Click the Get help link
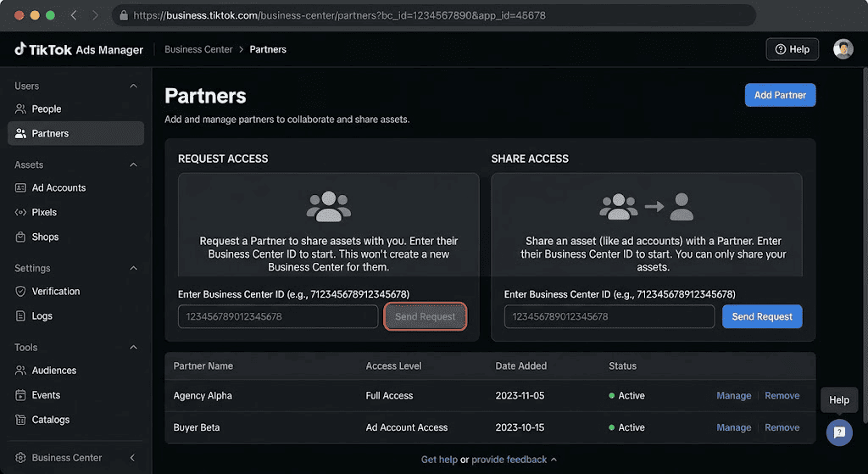 (x=439, y=460)
